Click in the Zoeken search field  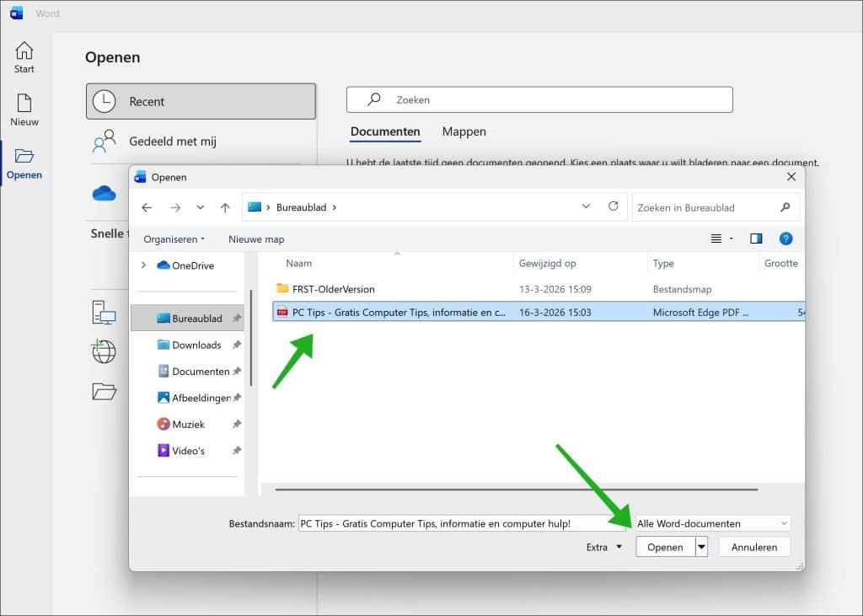[x=539, y=99]
